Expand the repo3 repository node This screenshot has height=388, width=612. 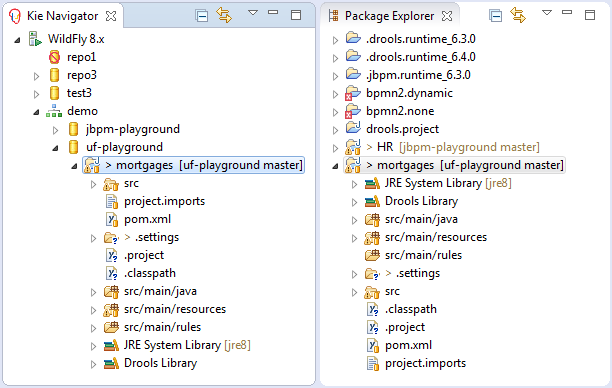click(x=36, y=76)
